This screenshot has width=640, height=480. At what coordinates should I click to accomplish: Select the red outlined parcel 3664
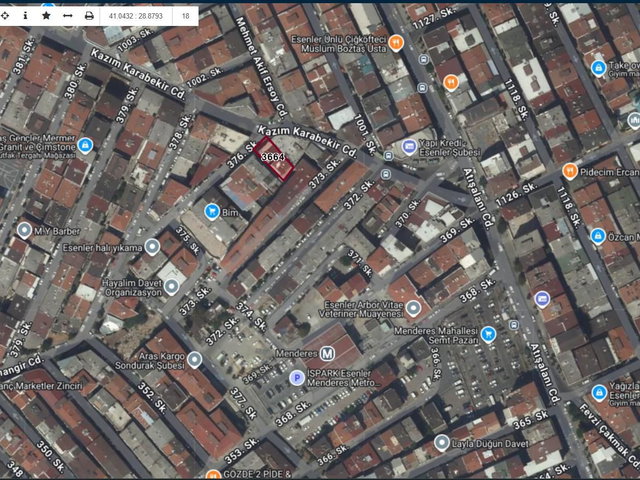273,158
